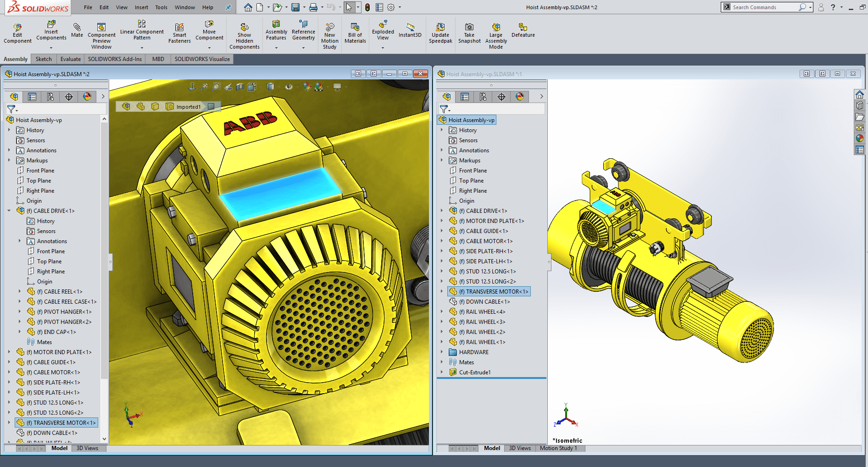Open the Help question mark icon
868x467 pixels.
(x=833, y=7)
